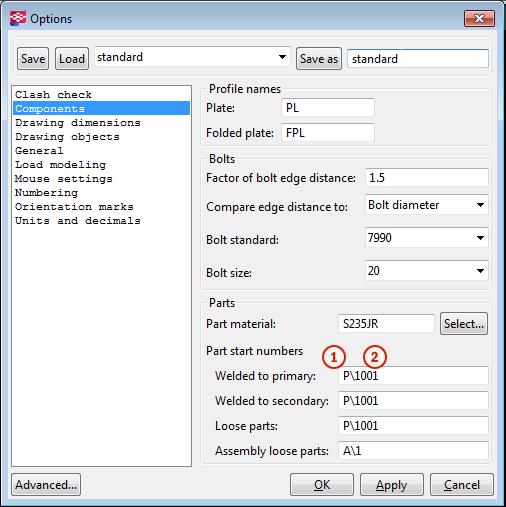Image resolution: width=506 pixels, height=507 pixels.
Task: Open Compare edge distance to dropdown
Action: pyautogui.click(x=427, y=205)
